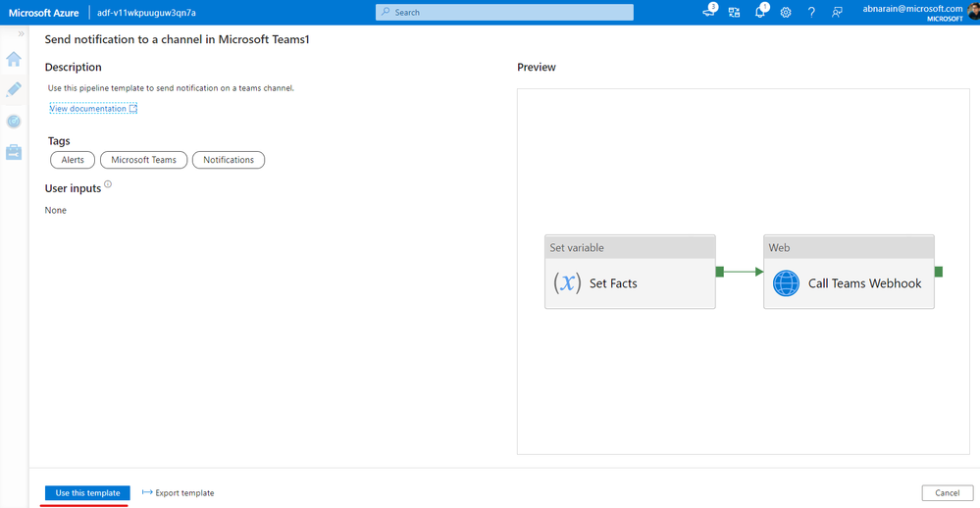Screen dimensions: 980x508
Task: Click the Description heading
Action: [74, 67]
